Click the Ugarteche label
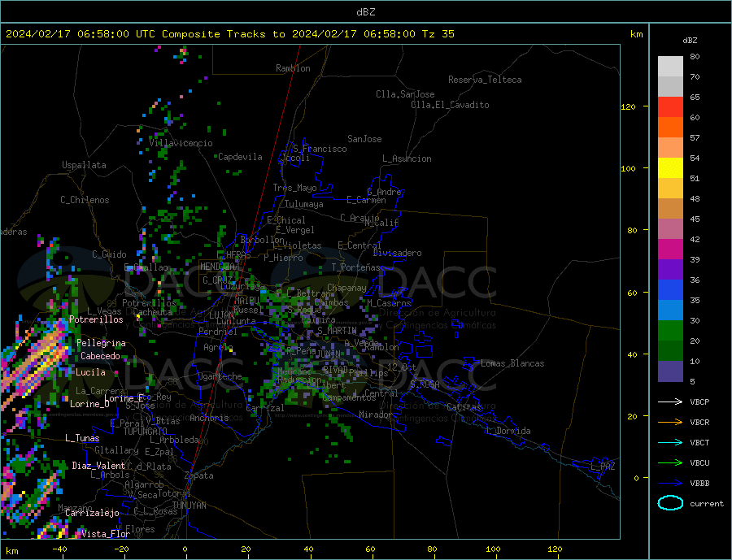Image resolution: width=732 pixels, height=560 pixels. (220, 376)
